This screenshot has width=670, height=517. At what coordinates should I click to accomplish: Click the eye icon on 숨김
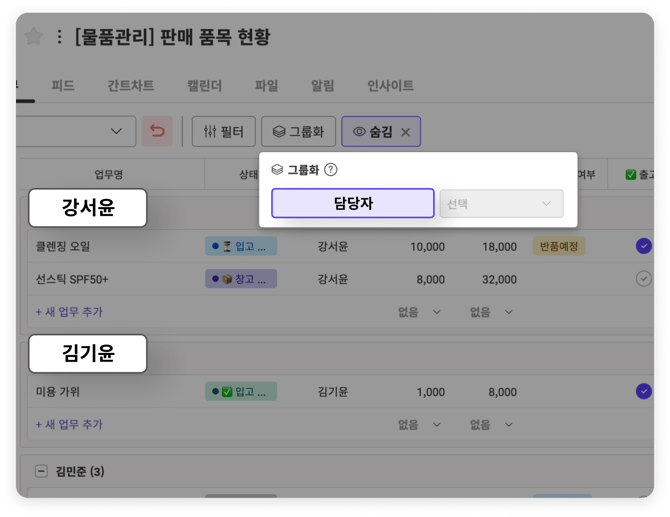point(358,131)
